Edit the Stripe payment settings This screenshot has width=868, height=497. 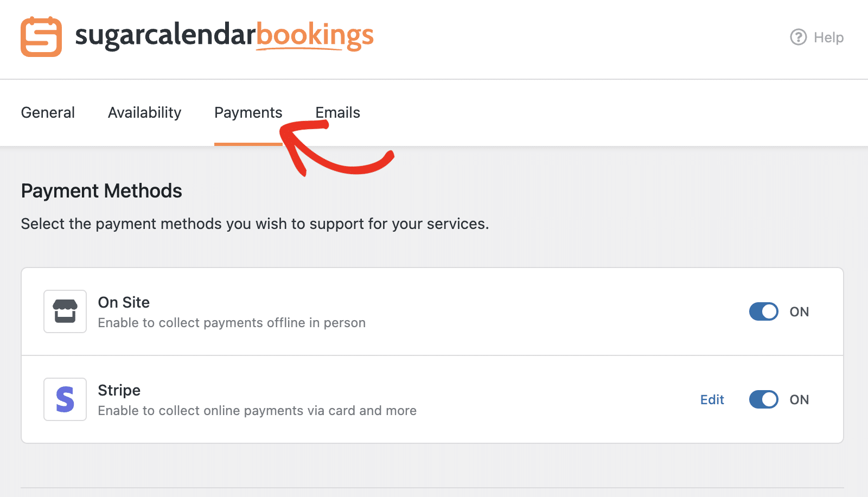(x=712, y=399)
